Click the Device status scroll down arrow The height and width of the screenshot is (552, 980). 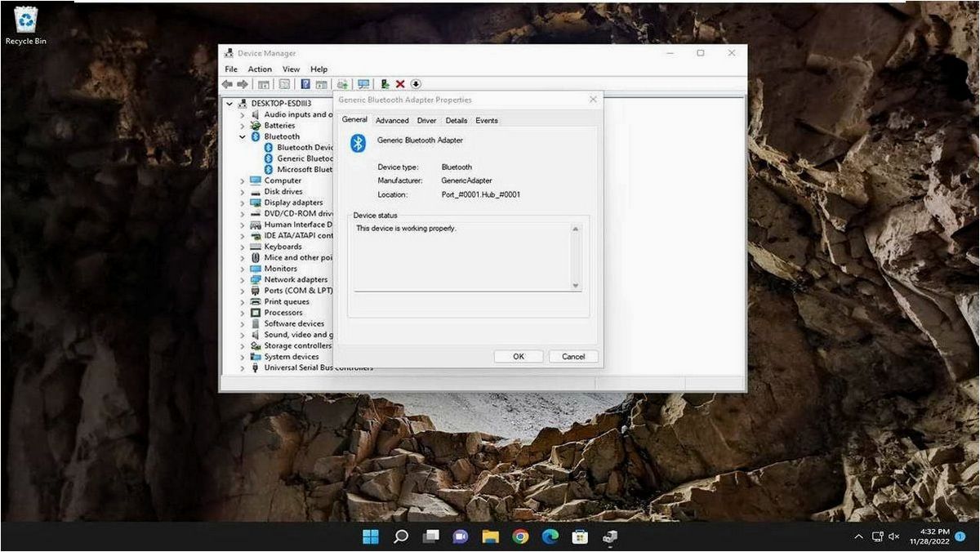[x=576, y=285]
